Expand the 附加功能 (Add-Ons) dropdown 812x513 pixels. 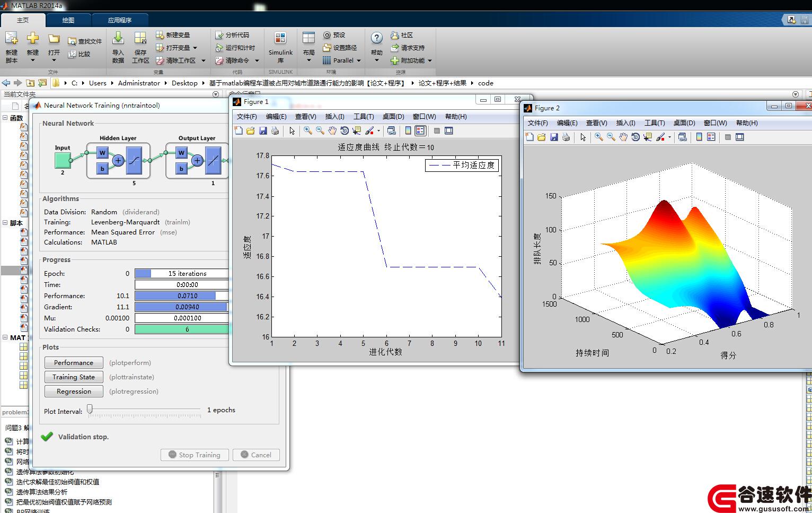430,60
